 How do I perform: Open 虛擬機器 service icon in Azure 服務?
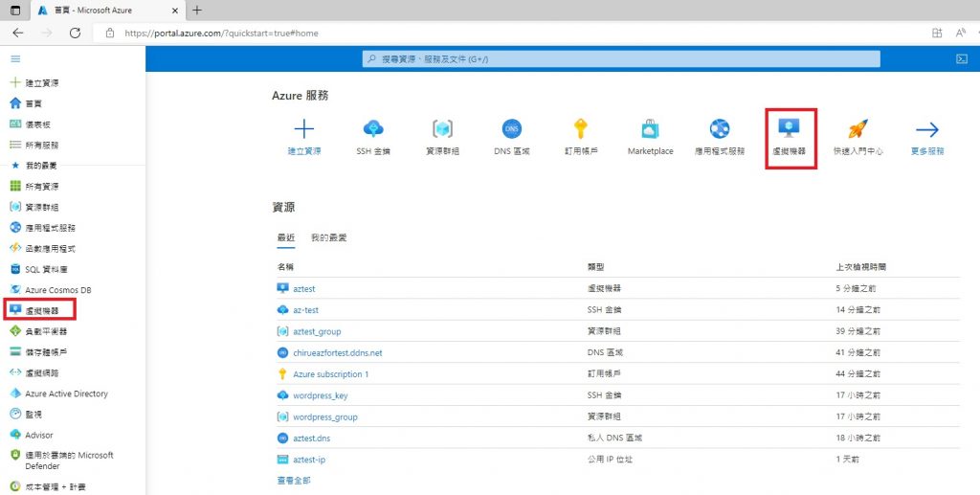789,128
